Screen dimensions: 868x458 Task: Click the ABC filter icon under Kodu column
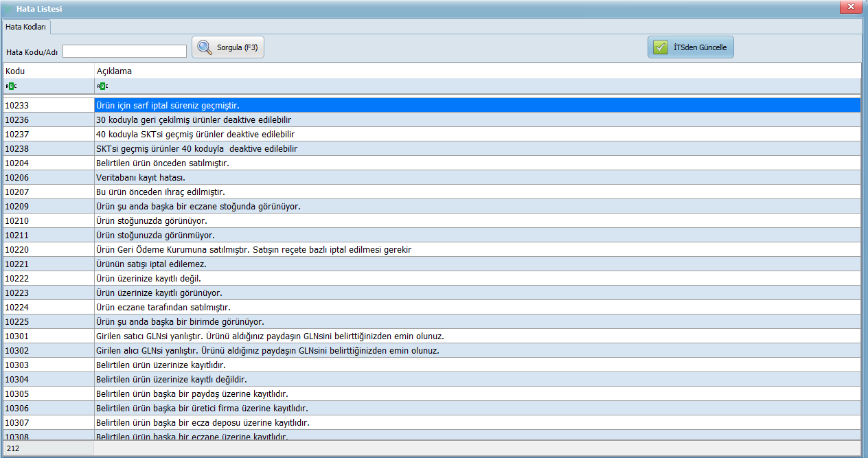coord(11,86)
